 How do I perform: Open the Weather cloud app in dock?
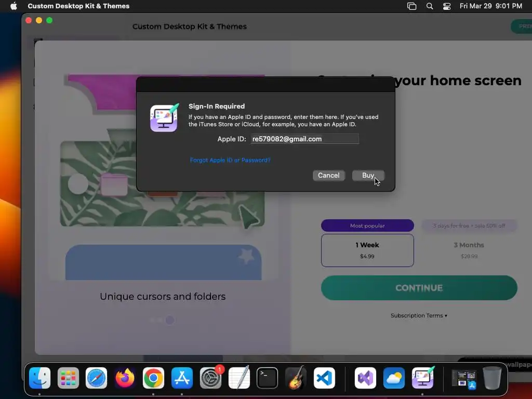point(394,378)
